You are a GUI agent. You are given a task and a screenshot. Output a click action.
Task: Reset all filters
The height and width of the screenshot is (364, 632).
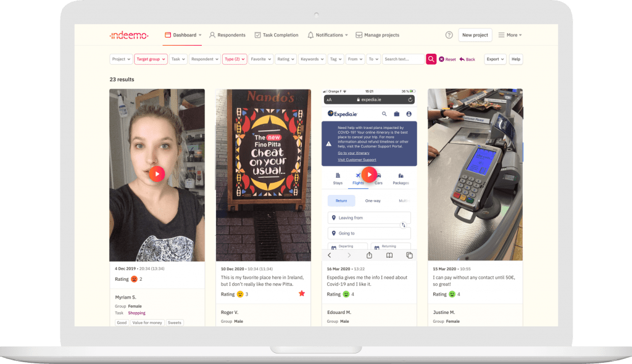447,59
